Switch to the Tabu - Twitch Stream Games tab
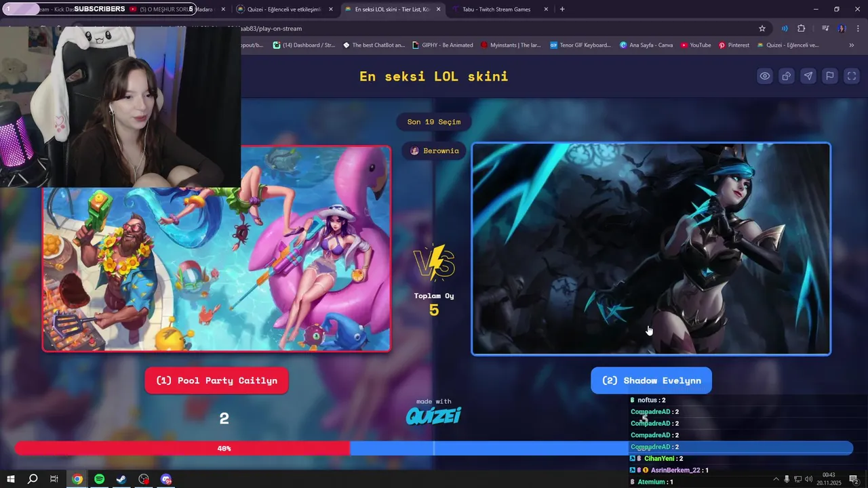The height and width of the screenshot is (488, 868). coord(498,9)
